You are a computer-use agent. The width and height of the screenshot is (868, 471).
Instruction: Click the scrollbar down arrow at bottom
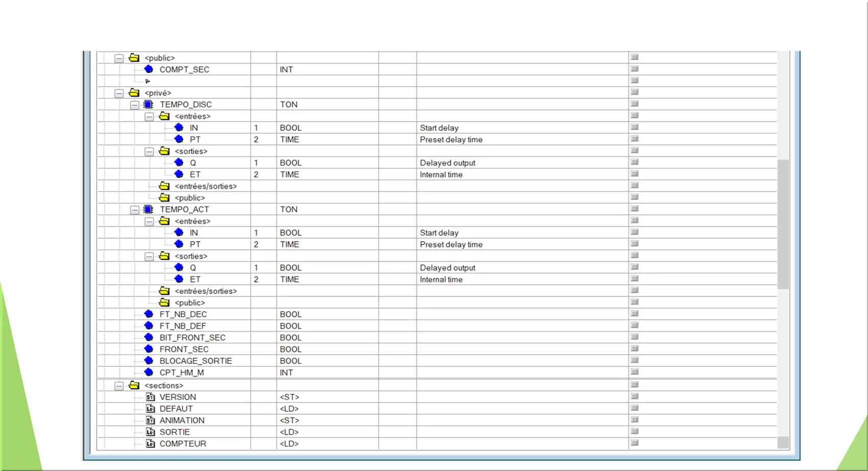(783, 442)
